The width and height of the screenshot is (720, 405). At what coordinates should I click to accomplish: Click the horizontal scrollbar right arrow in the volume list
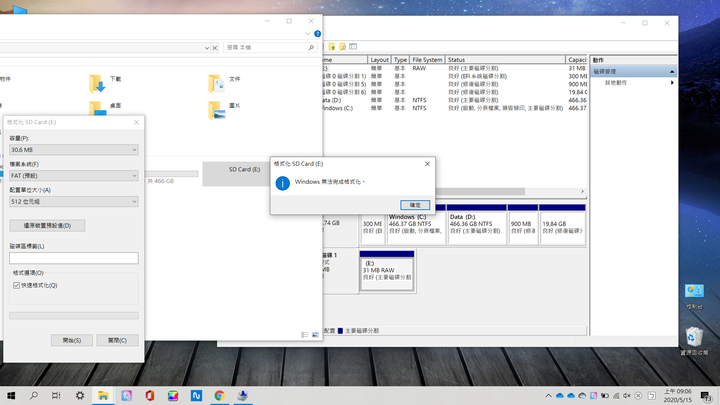pos(582,191)
